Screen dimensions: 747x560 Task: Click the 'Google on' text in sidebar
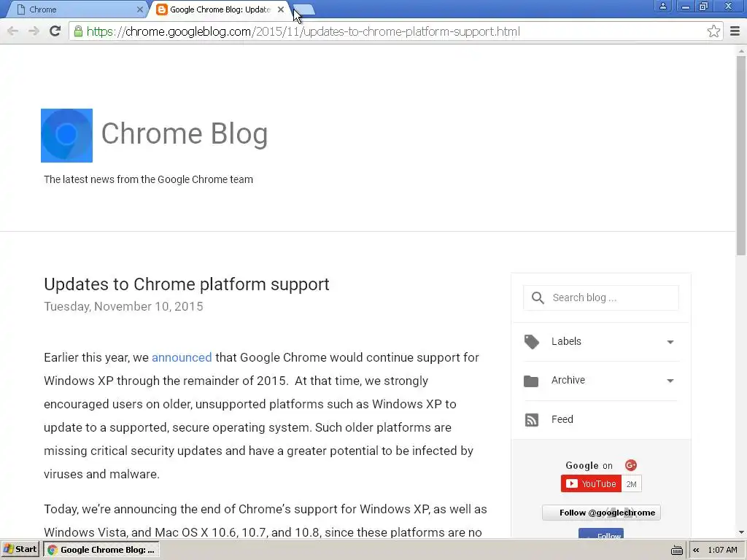click(589, 466)
